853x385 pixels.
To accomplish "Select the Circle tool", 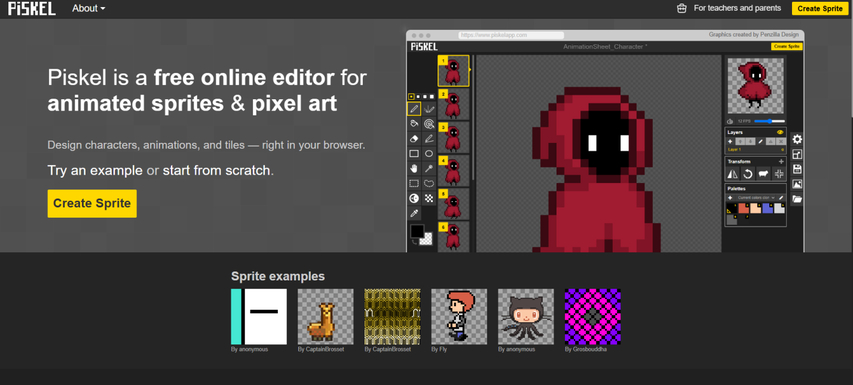I will [x=429, y=154].
